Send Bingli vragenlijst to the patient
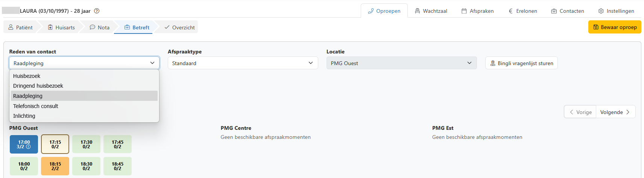This screenshot has height=178, width=644. tap(521, 63)
